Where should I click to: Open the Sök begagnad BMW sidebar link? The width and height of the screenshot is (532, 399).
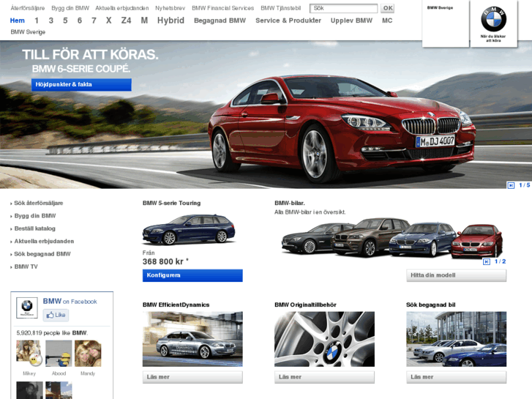42,254
